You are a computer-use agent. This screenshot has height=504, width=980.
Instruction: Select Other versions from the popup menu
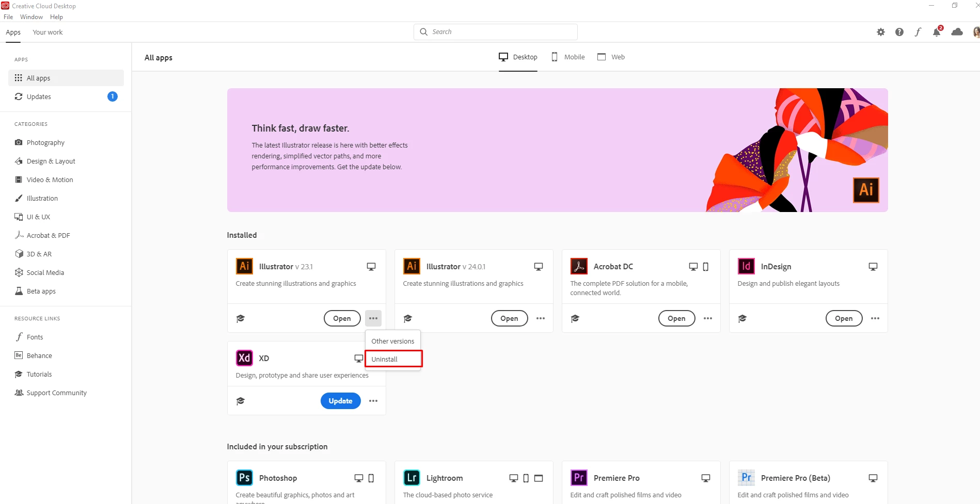[393, 341]
